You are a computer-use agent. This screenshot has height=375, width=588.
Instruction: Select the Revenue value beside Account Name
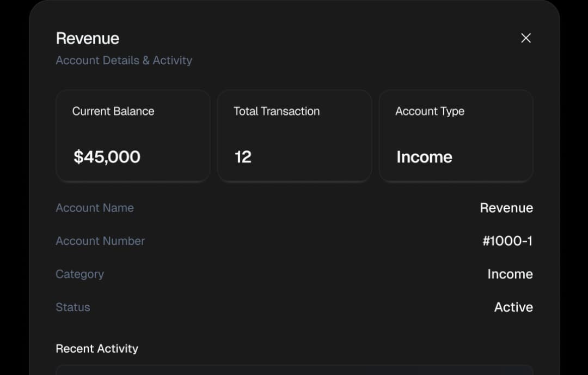coord(506,208)
